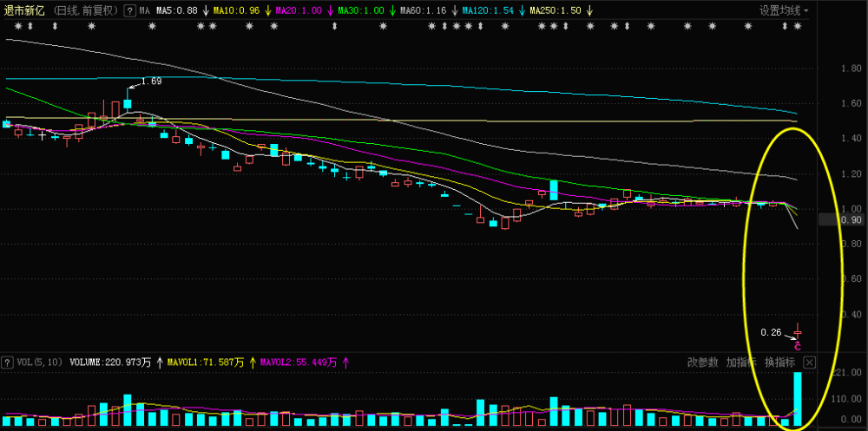The image size is (868, 431).
Task: Click the 换指标 button
Action: click(x=780, y=363)
